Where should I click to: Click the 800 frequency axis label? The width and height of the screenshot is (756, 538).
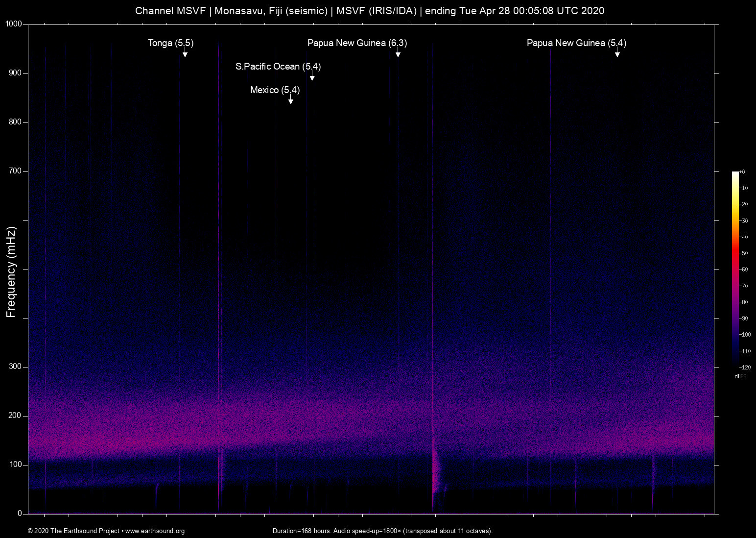pos(15,122)
